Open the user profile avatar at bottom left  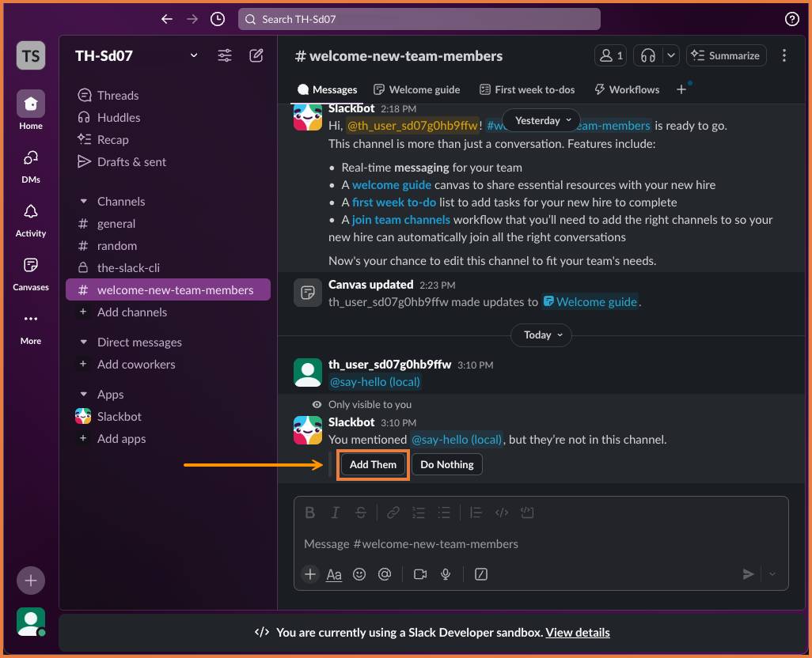[31, 622]
